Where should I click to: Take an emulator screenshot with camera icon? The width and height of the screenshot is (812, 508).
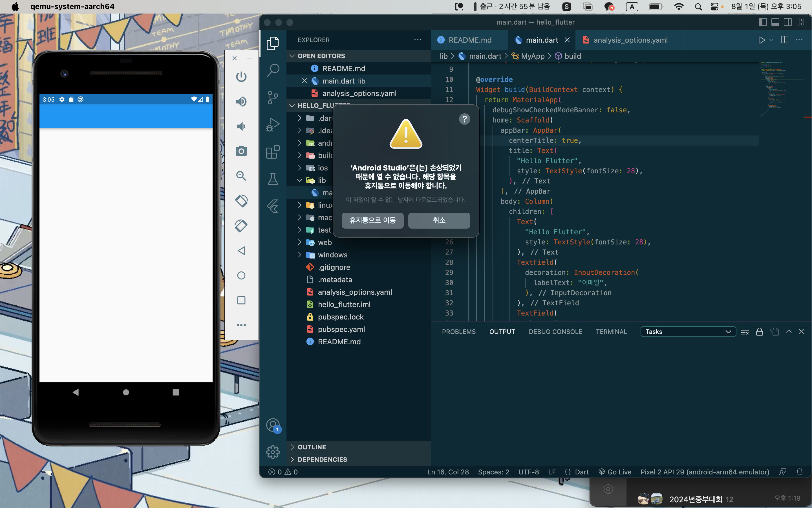coord(241,151)
